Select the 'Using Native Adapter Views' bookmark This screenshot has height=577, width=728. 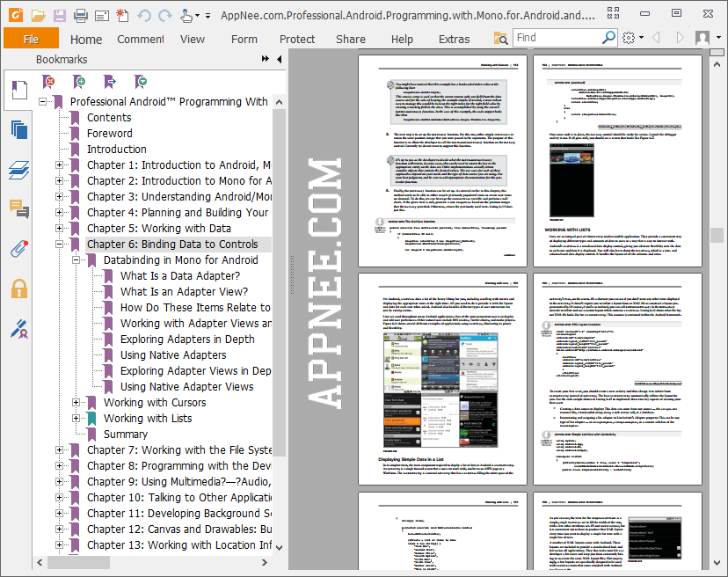click(x=187, y=386)
